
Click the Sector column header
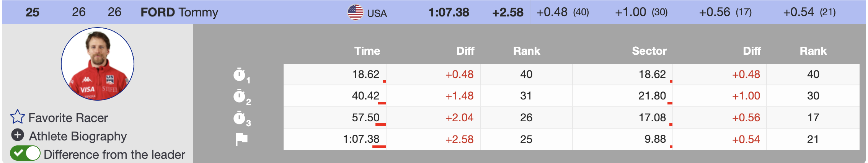(649, 51)
